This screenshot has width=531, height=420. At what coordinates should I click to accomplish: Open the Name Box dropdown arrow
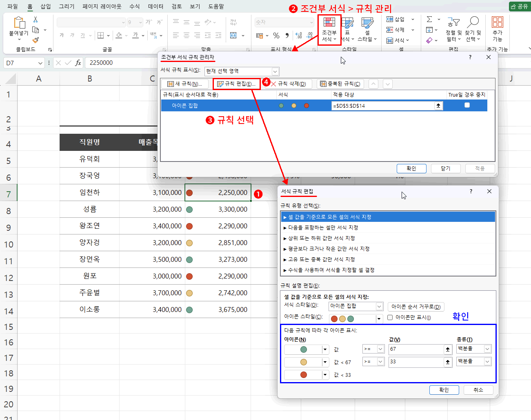(40, 63)
